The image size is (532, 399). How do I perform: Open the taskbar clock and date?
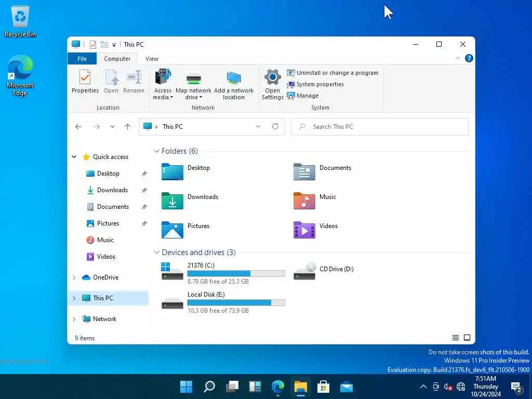tap(486, 387)
